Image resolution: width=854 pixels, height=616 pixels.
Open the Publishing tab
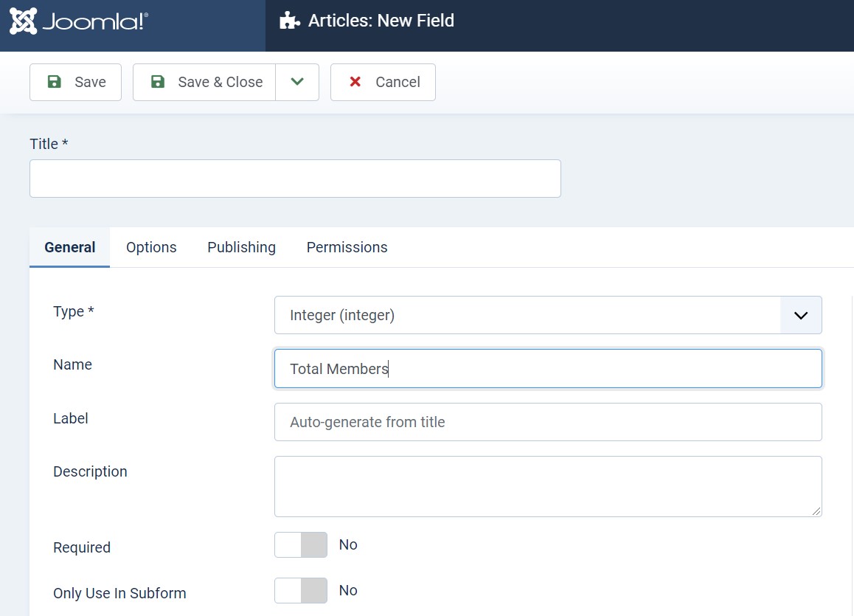click(241, 247)
